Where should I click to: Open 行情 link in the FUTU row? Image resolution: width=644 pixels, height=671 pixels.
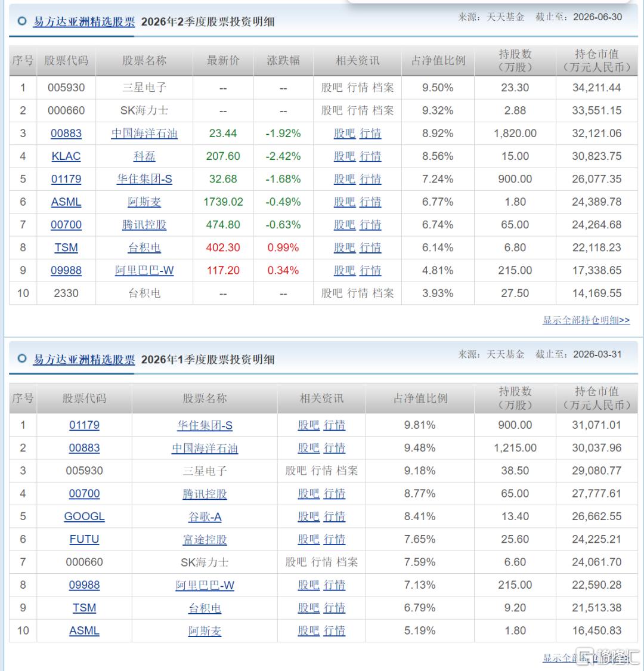pyautogui.click(x=334, y=539)
